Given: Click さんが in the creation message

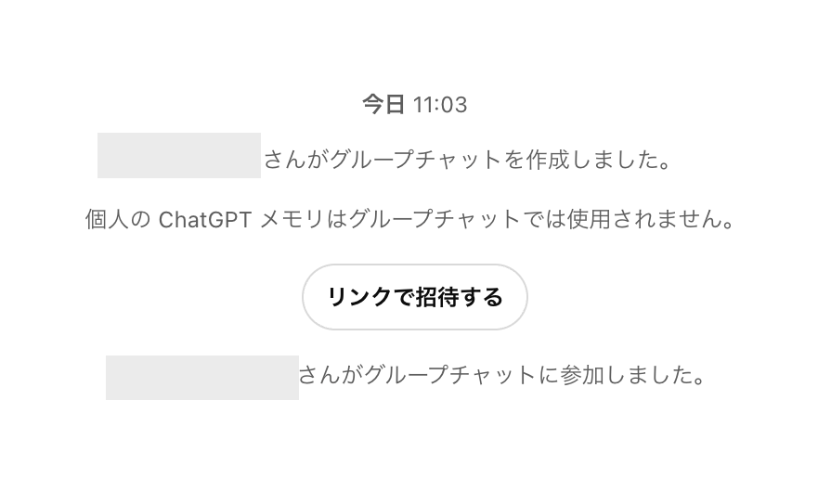Looking at the screenshot, I should tap(296, 160).
